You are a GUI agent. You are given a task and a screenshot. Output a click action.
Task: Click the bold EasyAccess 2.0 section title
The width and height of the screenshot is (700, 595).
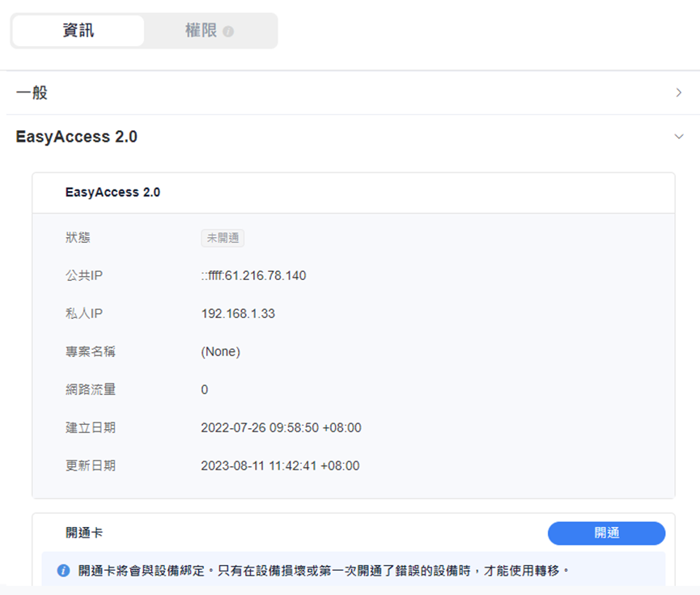76,136
